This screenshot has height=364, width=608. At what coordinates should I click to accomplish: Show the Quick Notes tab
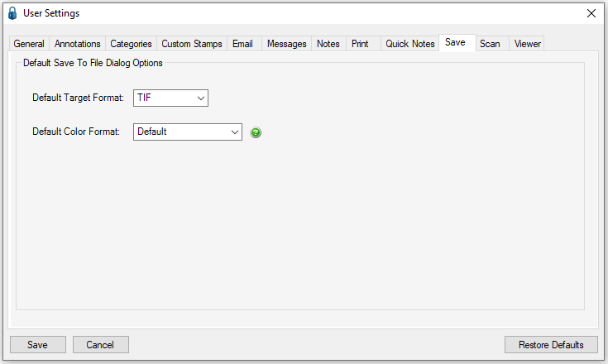pyautogui.click(x=409, y=43)
